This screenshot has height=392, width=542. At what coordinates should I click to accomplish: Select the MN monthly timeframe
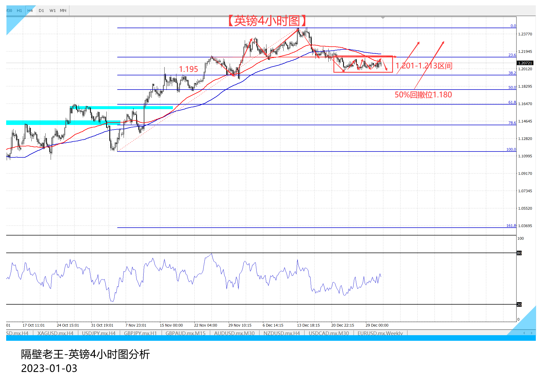(63, 10)
